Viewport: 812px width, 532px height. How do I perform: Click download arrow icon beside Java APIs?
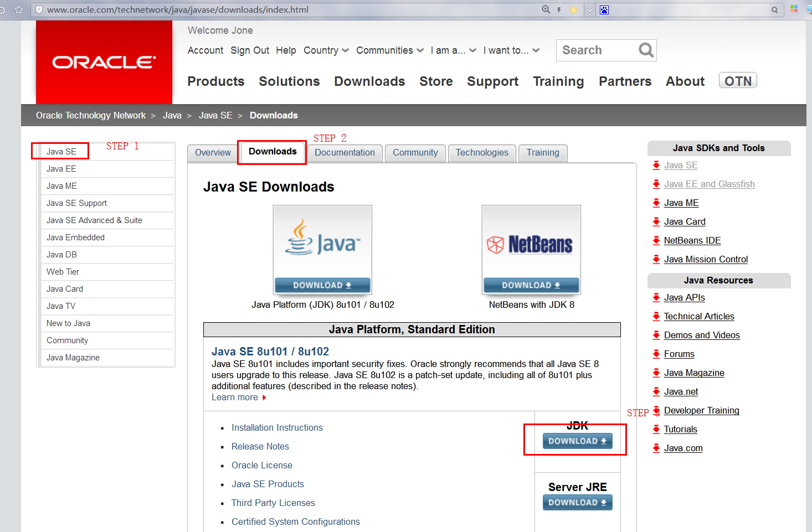[x=656, y=297]
